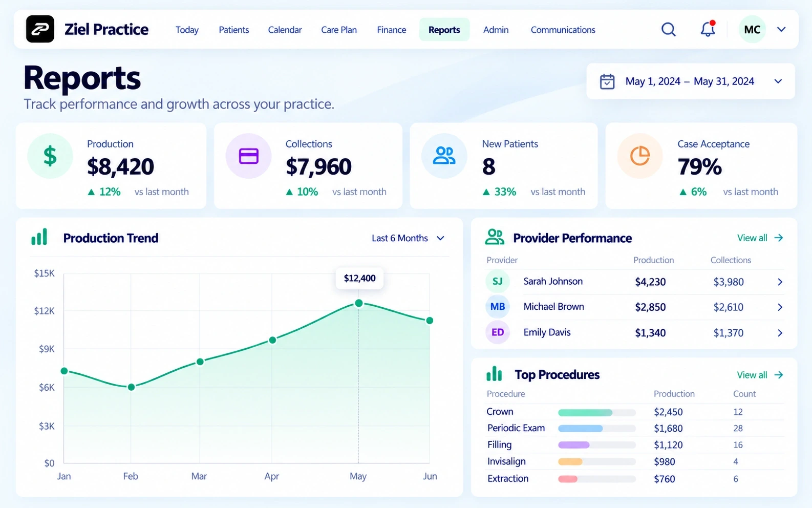Click Michael Brown's MB avatar
This screenshot has height=508, width=812.
pos(497,307)
